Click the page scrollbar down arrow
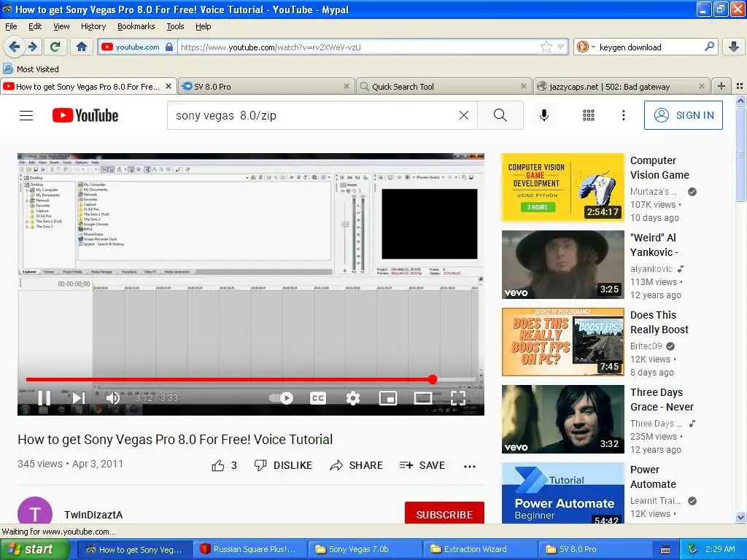The width and height of the screenshot is (747, 560). pos(740,517)
